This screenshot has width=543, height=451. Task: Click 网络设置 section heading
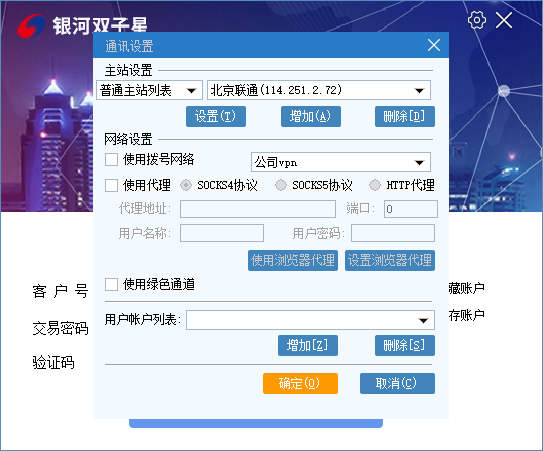tap(128, 139)
